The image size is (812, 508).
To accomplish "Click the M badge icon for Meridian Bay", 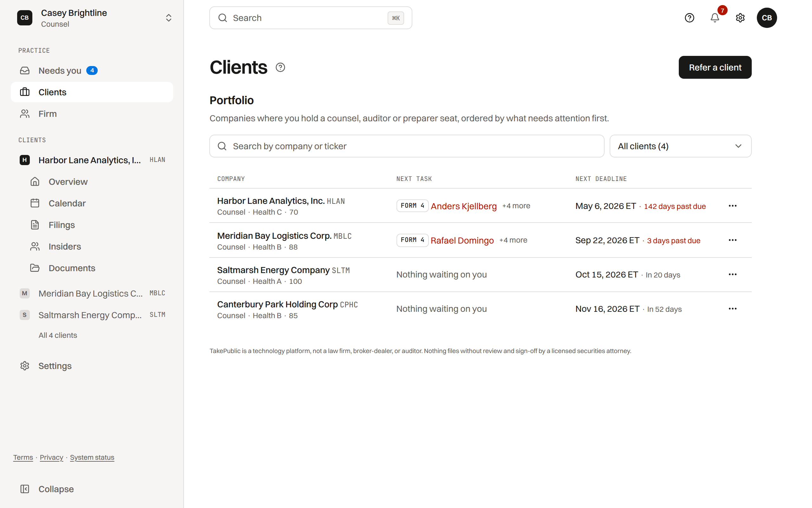I will pyautogui.click(x=24, y=293).
